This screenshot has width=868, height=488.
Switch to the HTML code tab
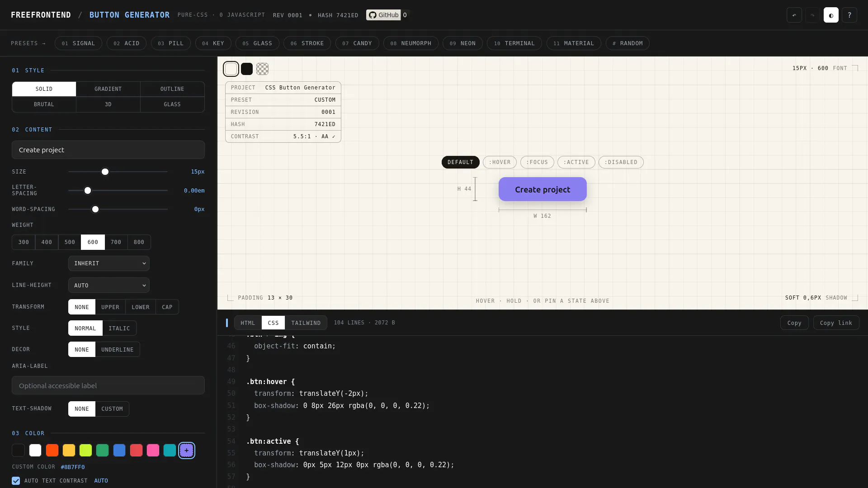coord(248,323)
